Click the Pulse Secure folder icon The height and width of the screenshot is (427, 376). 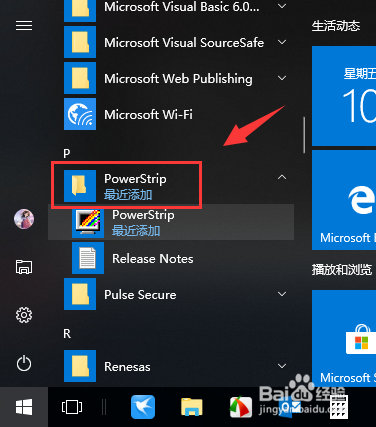80,294
